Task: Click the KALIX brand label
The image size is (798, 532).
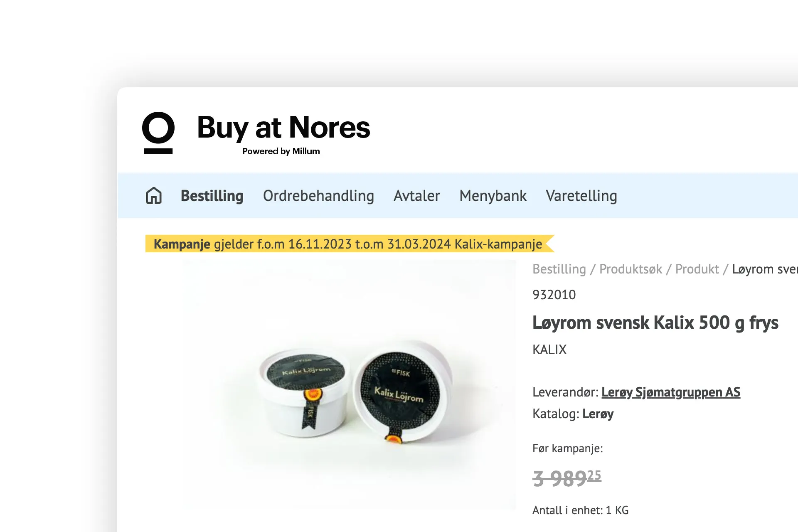Action: coord(549,350)
